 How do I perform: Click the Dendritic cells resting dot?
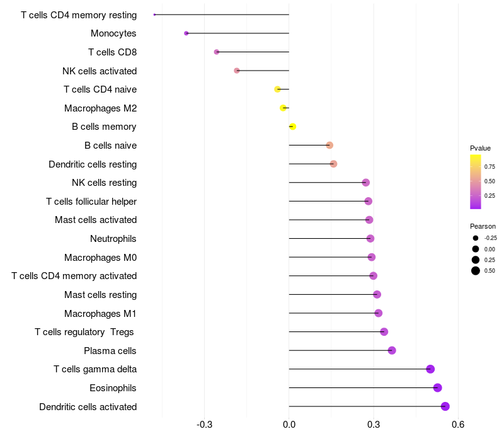click(x=333, y=164)
